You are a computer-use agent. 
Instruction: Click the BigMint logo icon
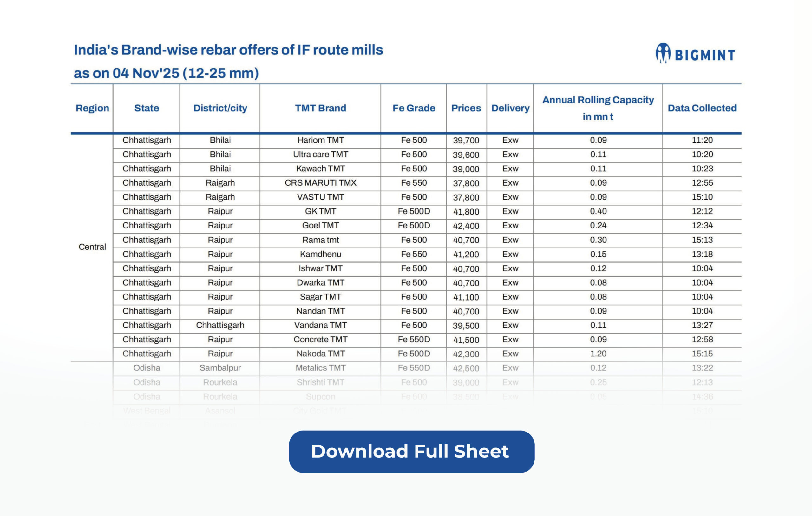663,53
